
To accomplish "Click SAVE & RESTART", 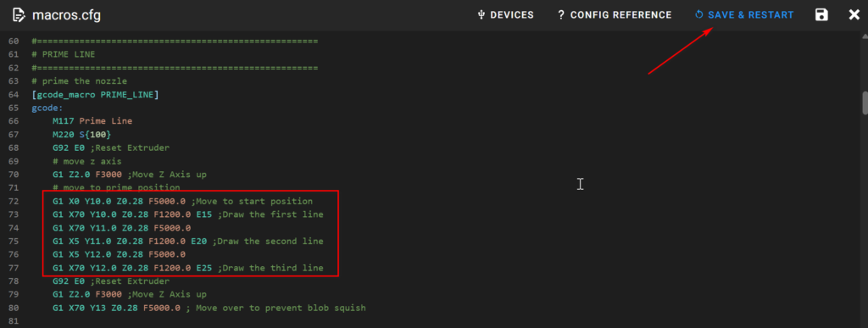I will tap(744, 15).
